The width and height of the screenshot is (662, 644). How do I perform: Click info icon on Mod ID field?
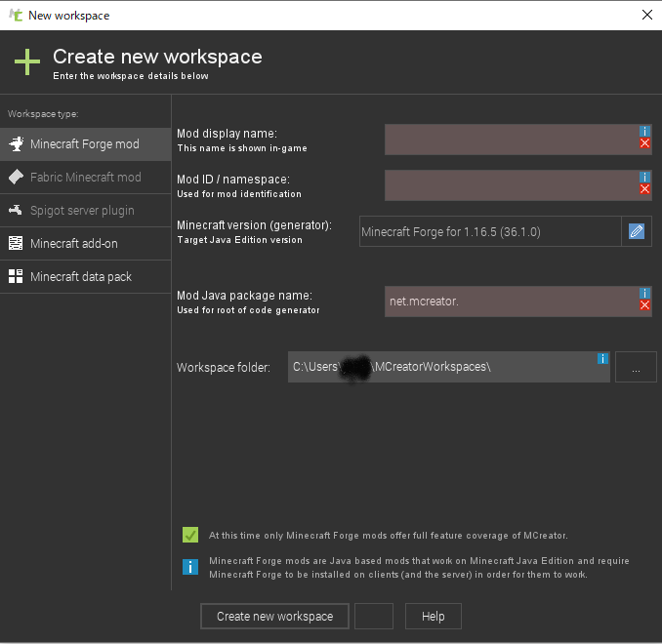(x=644, y=177)
